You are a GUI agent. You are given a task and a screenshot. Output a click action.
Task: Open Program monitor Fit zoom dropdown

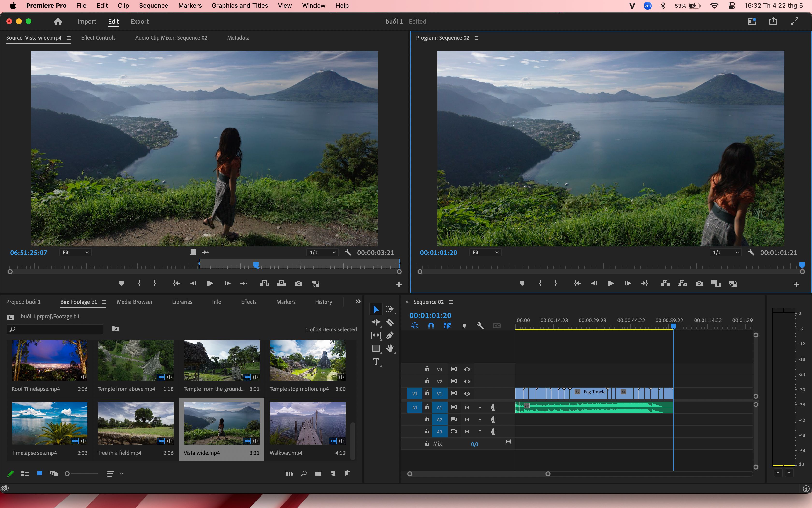click(485, 252)
